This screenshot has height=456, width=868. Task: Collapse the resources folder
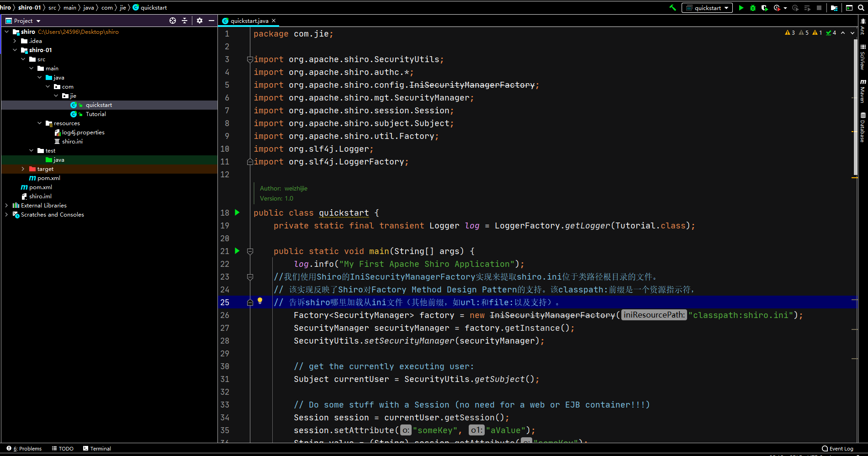pos(40,123)
